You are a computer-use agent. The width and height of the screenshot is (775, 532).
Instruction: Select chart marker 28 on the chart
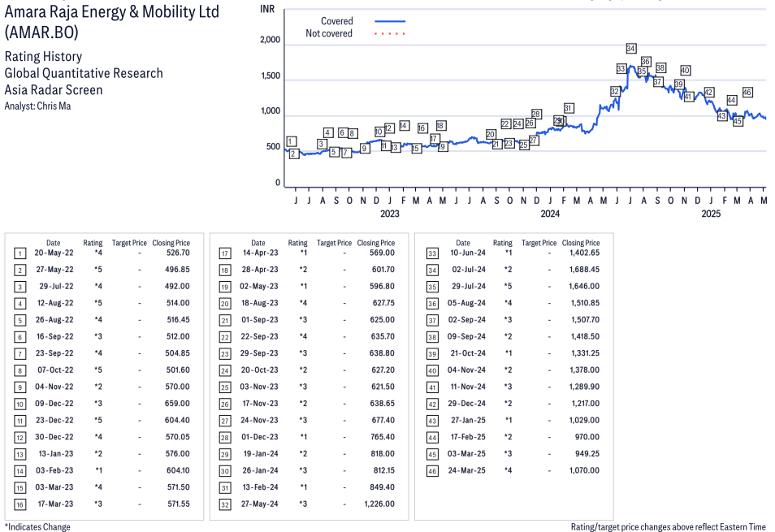536,114
